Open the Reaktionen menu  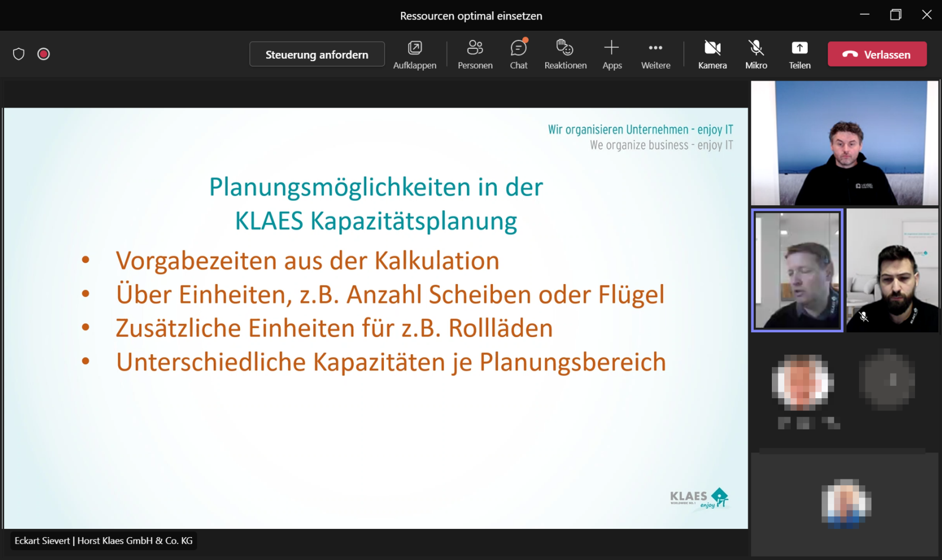[565, 55]
